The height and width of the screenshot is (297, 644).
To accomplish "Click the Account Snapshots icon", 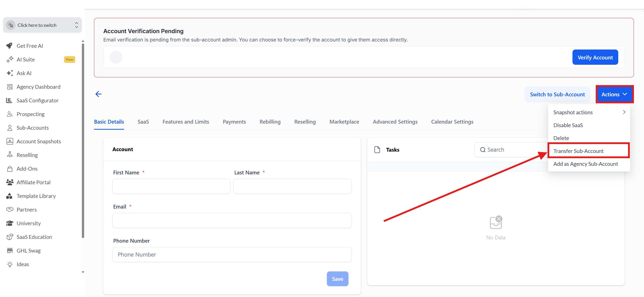I will [x=10, y=141].
